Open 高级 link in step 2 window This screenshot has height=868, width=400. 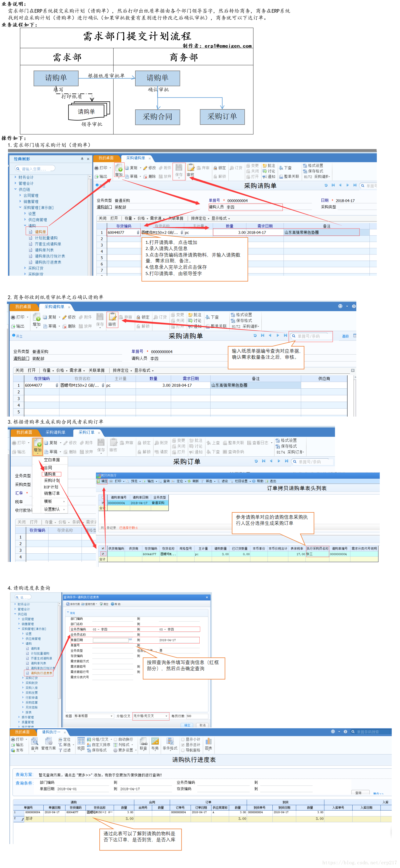345,336
